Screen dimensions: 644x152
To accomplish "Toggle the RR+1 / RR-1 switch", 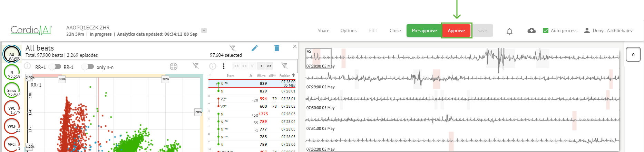I will pyautogui.click(x=55, y=67).
